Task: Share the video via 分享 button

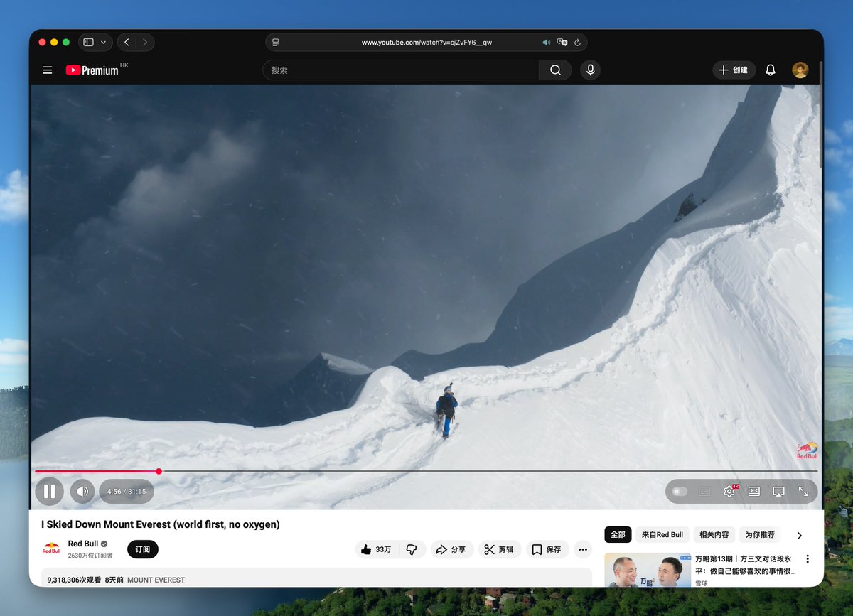Action: 451,549
